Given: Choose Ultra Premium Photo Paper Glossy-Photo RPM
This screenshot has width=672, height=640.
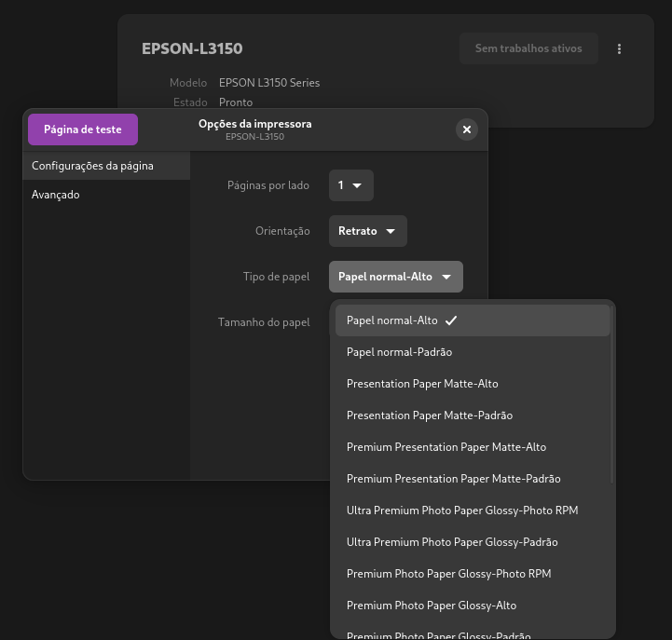Looking at the screenshot, I should [473, 511].
